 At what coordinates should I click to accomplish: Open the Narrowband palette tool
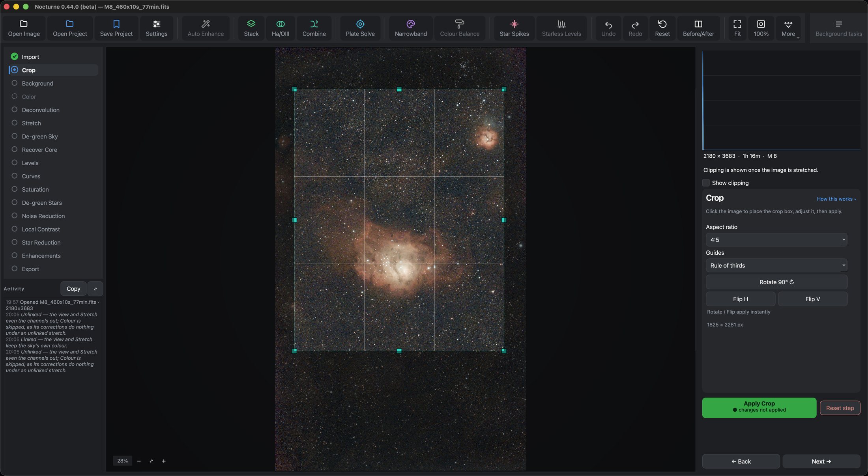(411, 28)
